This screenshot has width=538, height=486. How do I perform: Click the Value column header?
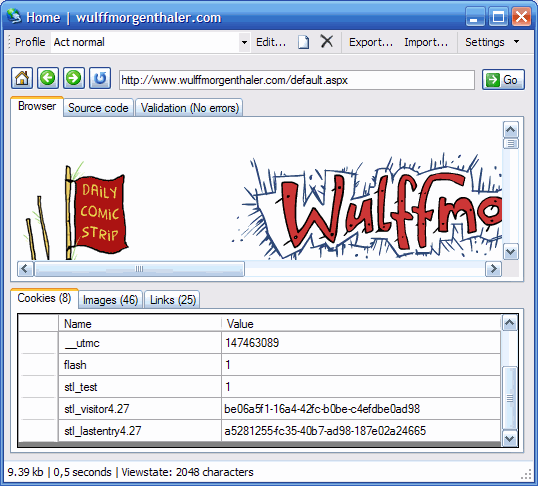tap(361, 324)
